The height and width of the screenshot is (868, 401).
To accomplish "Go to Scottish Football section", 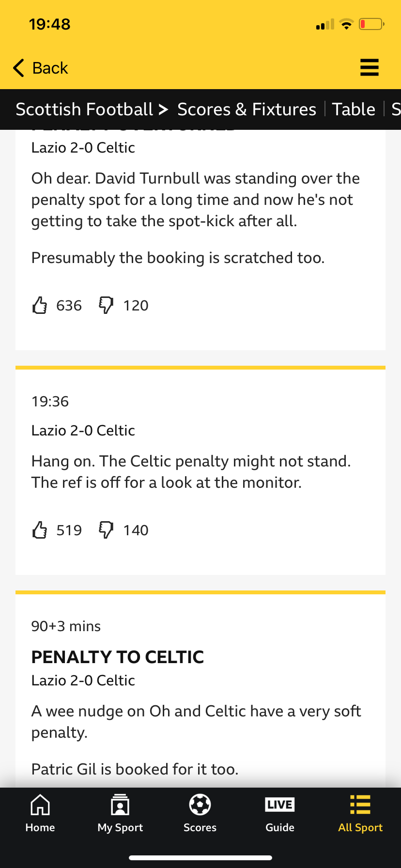I will (x=84, y=109).
